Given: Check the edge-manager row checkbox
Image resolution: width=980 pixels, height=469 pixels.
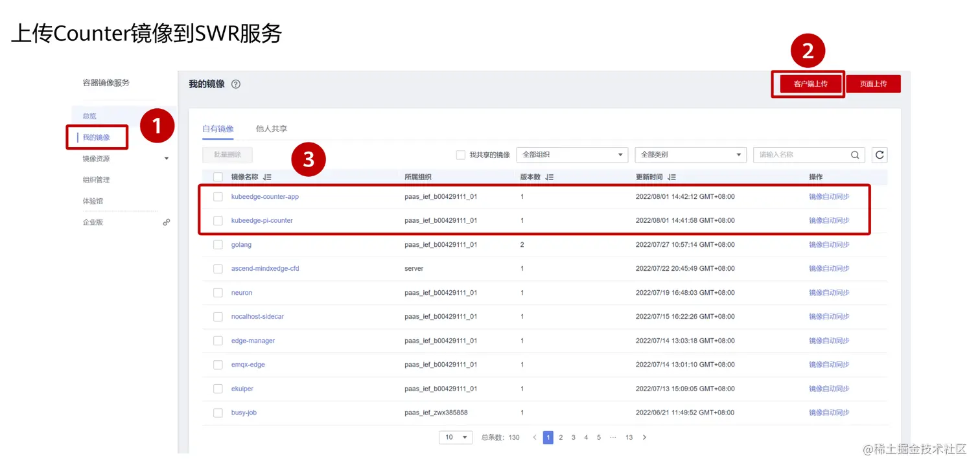Looking at the screenshot, I should (218, 341).
